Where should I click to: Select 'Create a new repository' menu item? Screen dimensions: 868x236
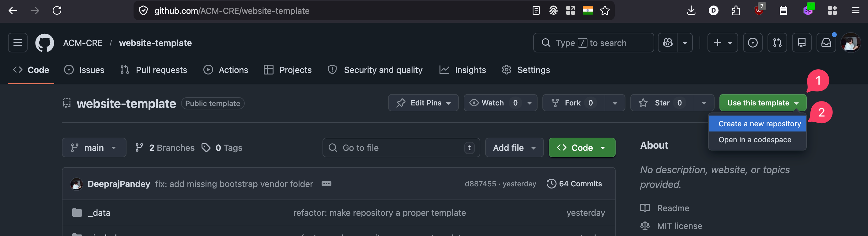pyautogui.click(x=757, y=124)
